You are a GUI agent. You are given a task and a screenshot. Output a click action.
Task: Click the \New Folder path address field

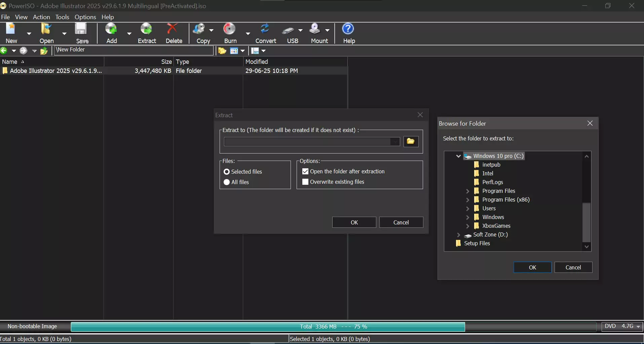(x=134, y=50)
